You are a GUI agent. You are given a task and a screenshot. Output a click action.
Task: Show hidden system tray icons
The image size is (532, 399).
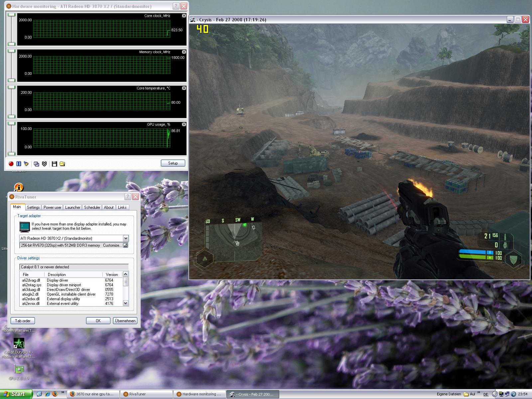click(495, 394)
